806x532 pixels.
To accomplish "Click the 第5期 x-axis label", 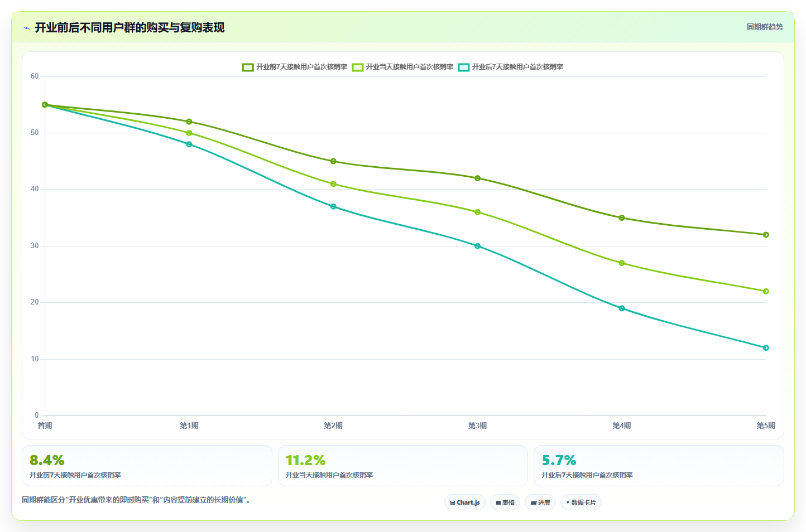I will point(766,425).
